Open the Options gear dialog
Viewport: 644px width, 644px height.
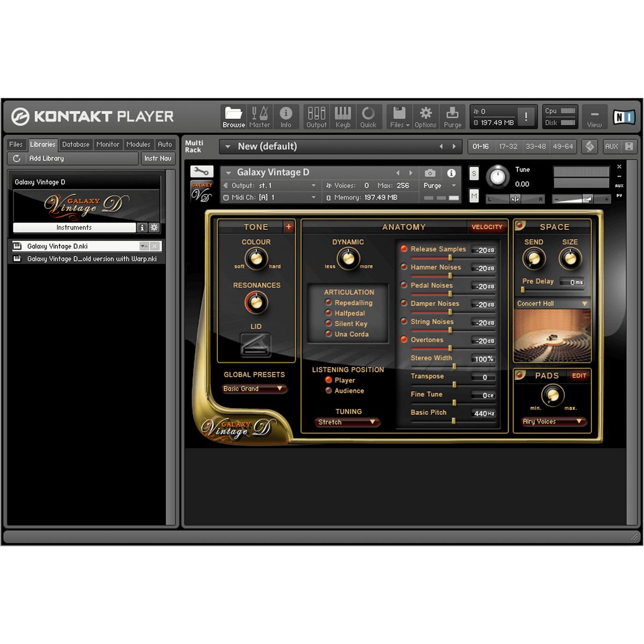426,116
